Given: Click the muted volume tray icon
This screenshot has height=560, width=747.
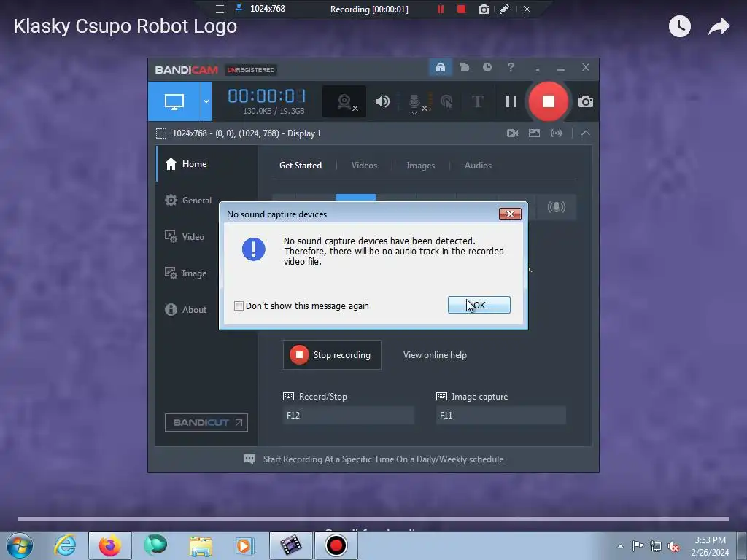Looking at the screenshot, I should 673,546.
